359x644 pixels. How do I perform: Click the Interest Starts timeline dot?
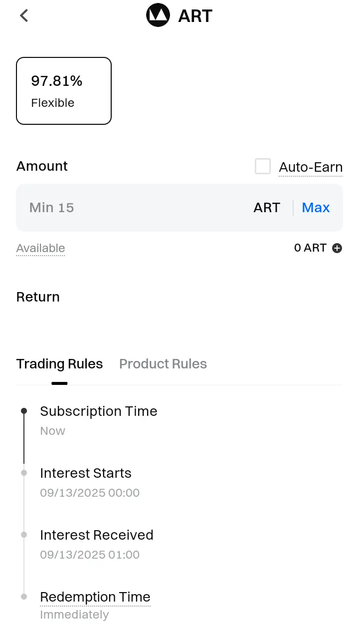(24, 473)
